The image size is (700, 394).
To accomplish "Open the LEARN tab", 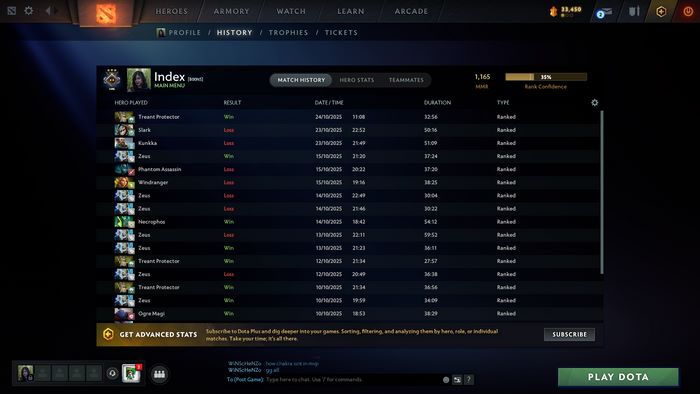I will (x=351, y=11).
